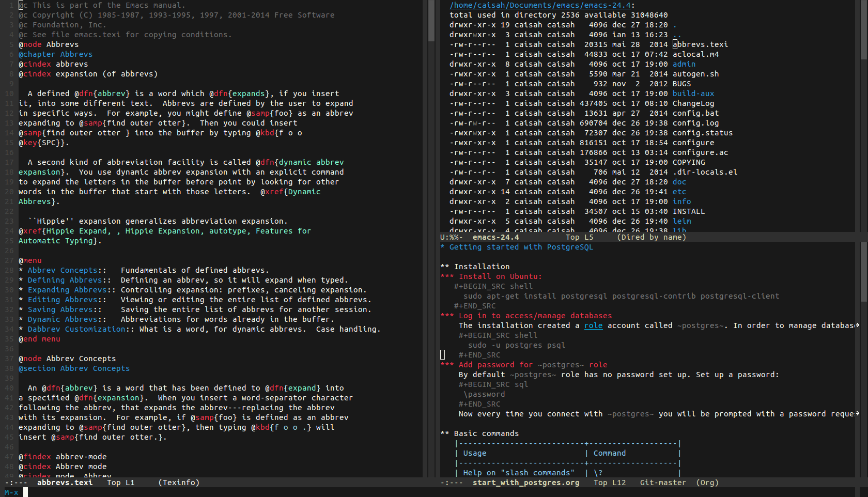Click the '\password' source line
Image resolution: width=868 pixels, height=497 pixels.
(x=484, y=394)
